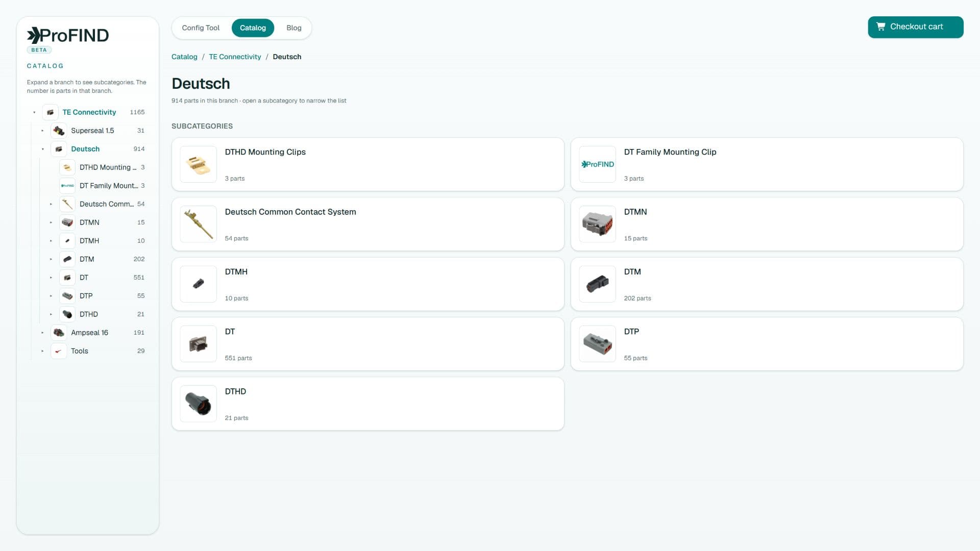Click the "Deutsch" breadcrumb current page text
Screen dimensions: 980x551
coord(287,57)
